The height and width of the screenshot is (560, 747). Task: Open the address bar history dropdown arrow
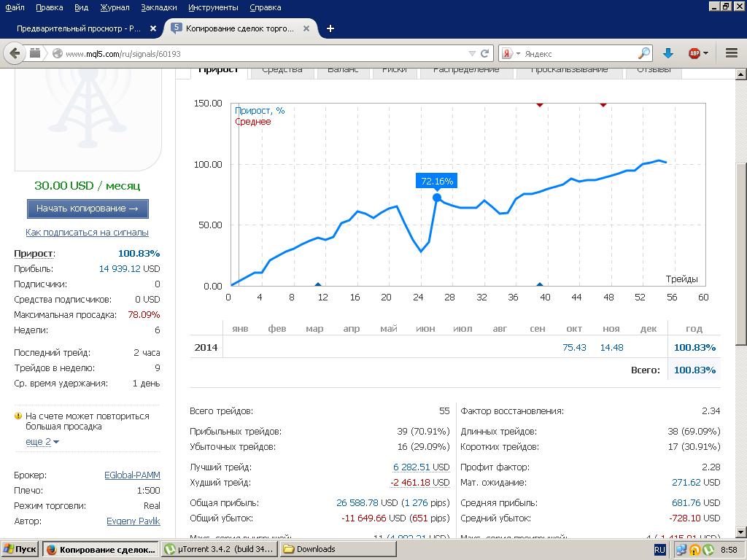coord(472,54)
